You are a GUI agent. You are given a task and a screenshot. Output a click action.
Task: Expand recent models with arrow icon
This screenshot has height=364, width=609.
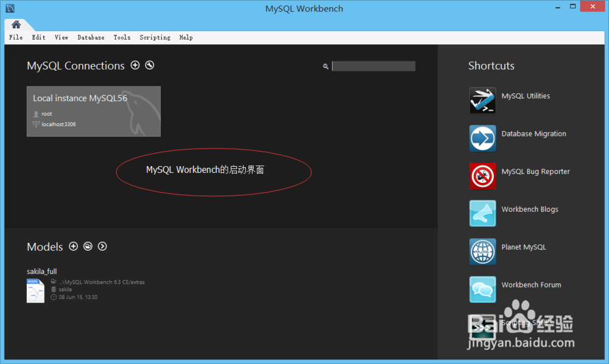102,247
